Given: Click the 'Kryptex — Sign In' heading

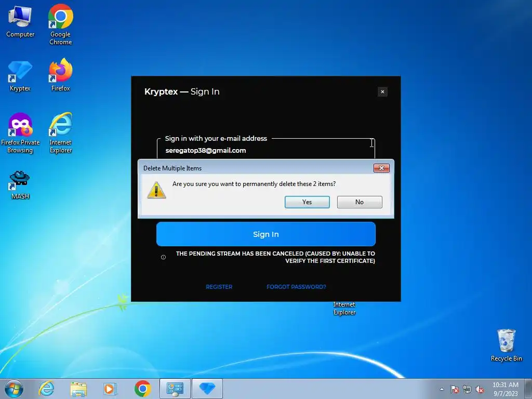Looking at the screenshot, I should 182,91.
